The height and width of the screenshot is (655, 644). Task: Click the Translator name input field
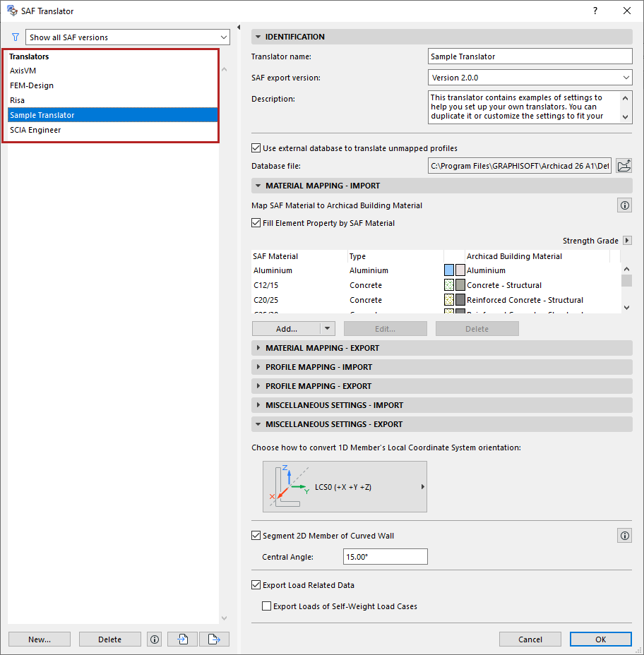coord(530,56)
